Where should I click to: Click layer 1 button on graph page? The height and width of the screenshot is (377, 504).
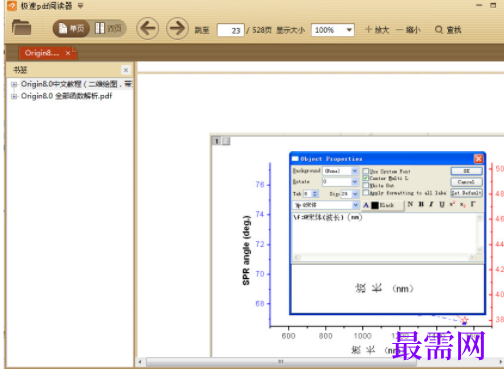(x=216, y=141)
